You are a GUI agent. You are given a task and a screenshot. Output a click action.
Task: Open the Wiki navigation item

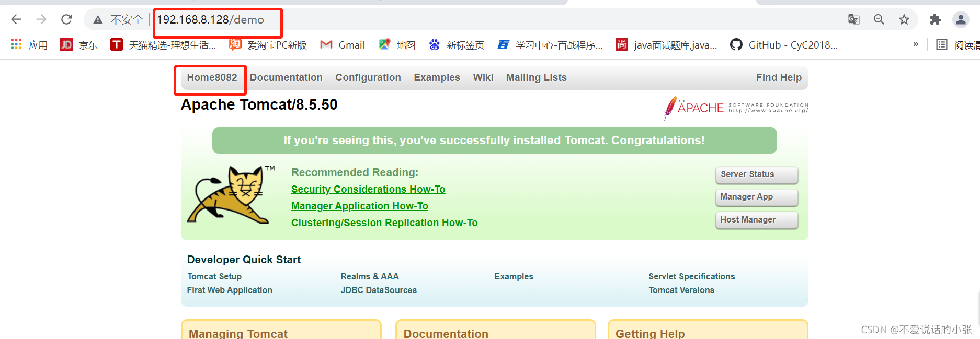483,78
